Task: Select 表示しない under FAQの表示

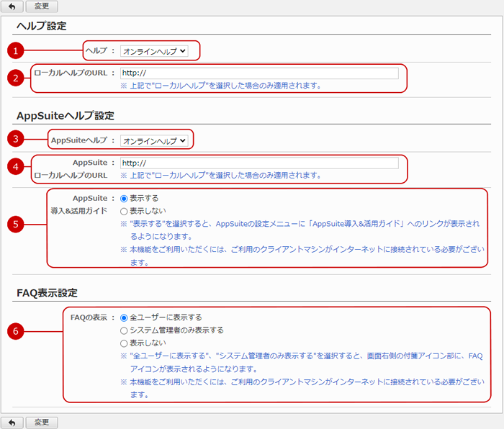Action: click(x=124, y=343)
